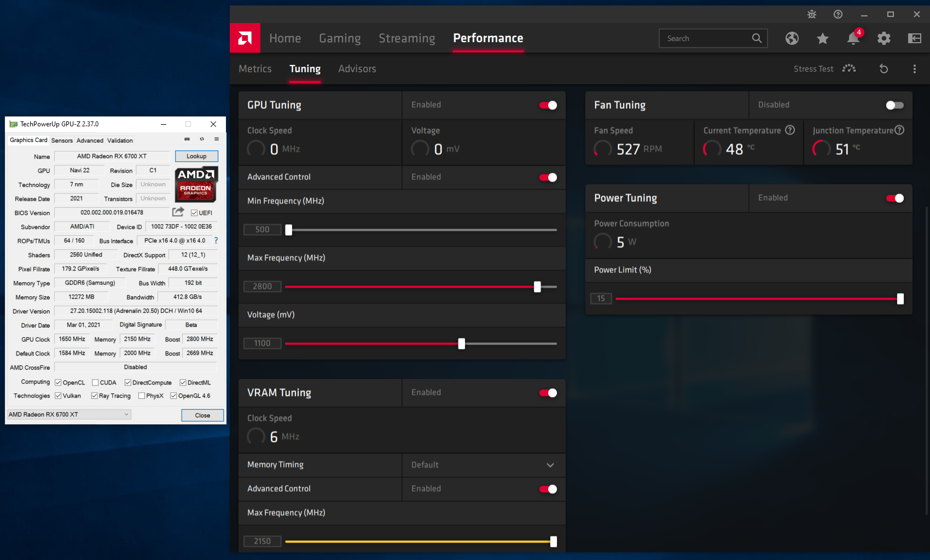
Task: Click the Voltage 1100 value box
Action: coord(263,343)
